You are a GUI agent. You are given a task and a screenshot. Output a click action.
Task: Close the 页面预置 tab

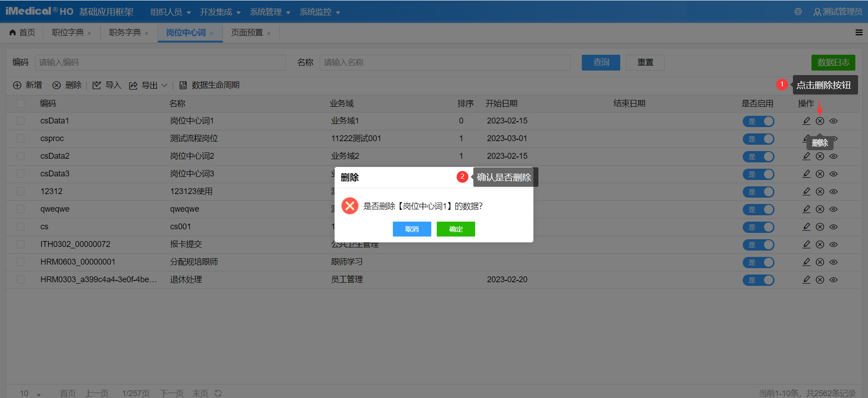coord(269,33)
